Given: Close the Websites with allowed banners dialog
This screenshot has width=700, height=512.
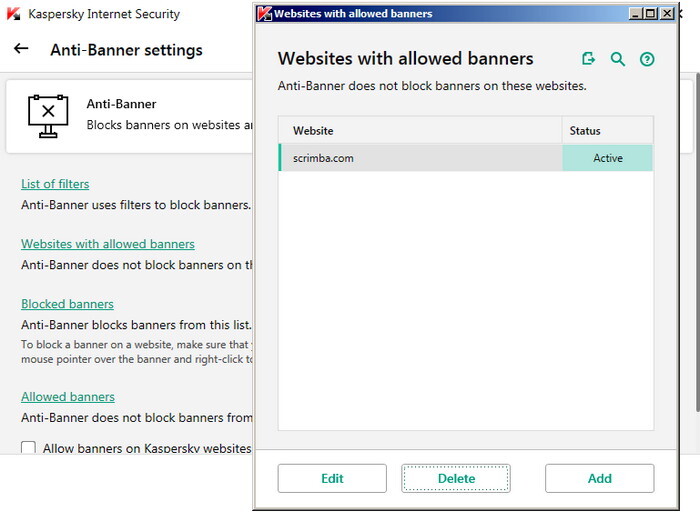Looking at the screenshot, I should (667, 13).
